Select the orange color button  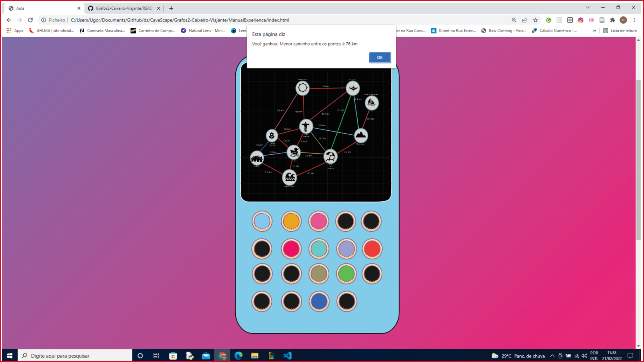pyautogui.click(x=291, y=221)
